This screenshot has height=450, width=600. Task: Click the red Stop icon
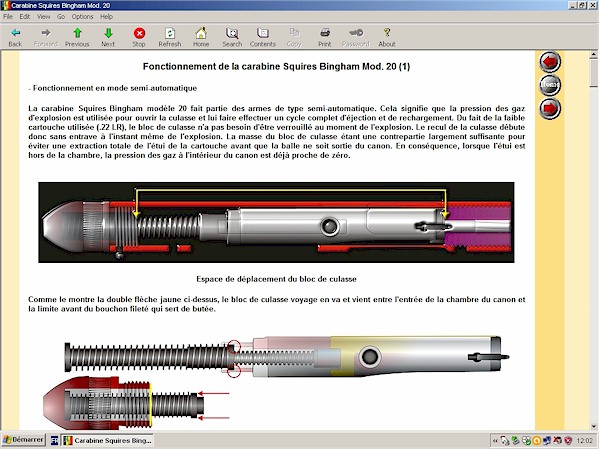[x=139, y=33]
